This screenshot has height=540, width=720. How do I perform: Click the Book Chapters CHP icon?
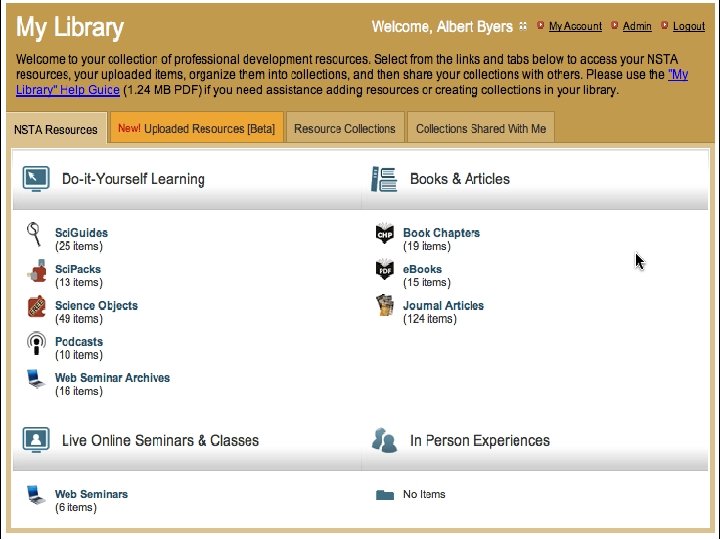click(x=385, y=233)
